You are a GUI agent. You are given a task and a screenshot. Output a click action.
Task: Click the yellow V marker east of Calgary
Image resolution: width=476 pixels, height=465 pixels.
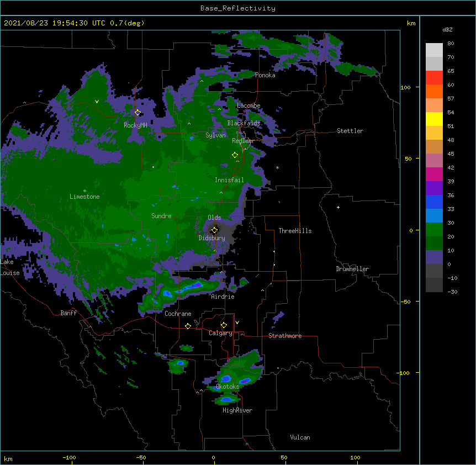[237, 323]
